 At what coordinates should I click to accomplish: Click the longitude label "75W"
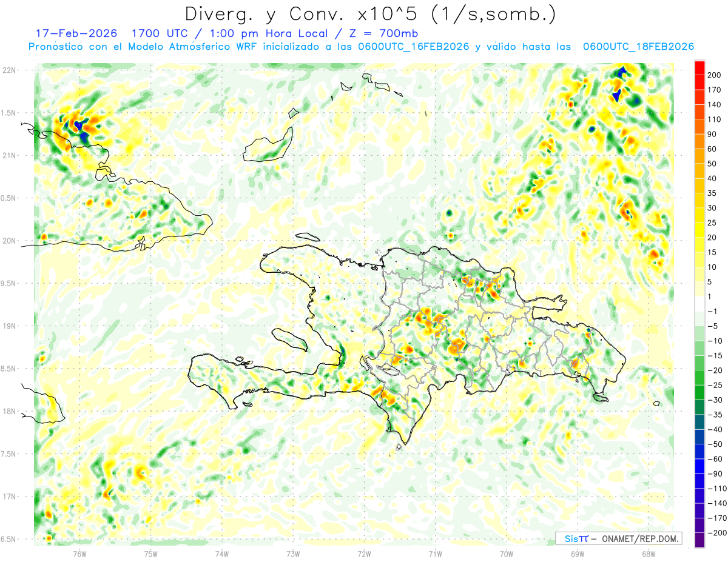pyautogui.click(x=150, y=553)
